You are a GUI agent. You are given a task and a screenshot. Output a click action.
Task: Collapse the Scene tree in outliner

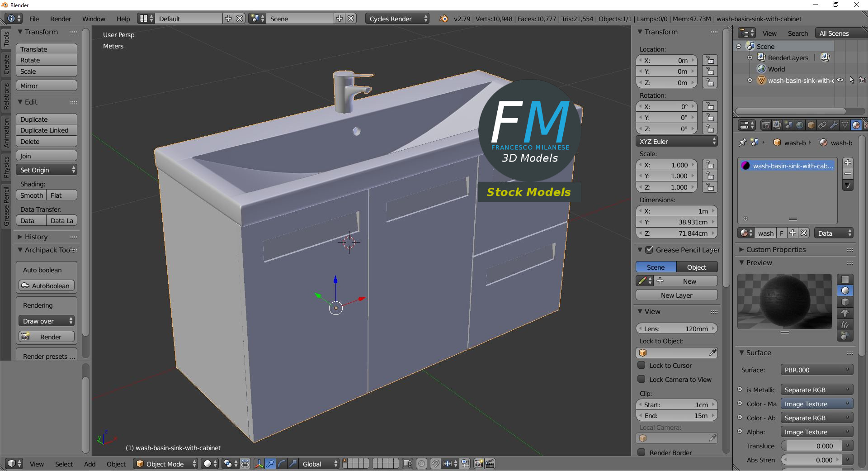[x=739, y=46]
